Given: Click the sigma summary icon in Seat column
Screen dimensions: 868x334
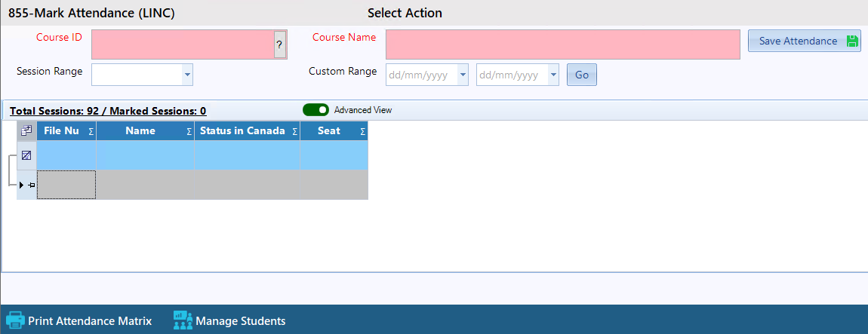Looking at the screenshot, I should (x=362, y=132).
